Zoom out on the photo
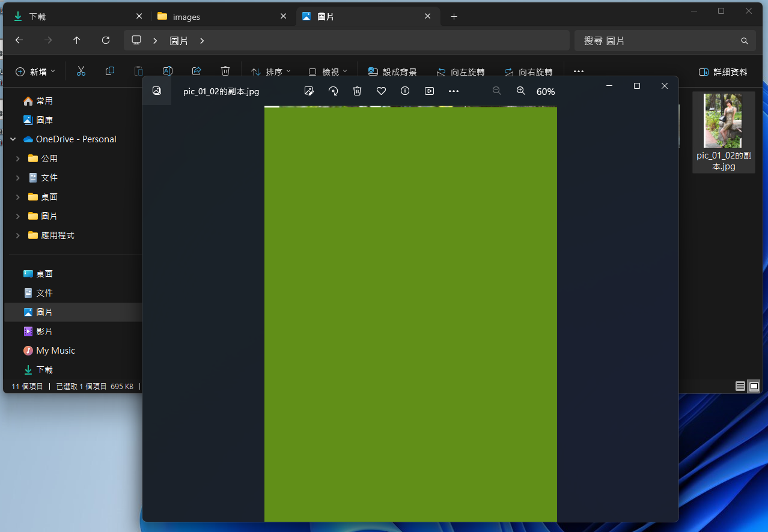This screenshot has width=768, height=532. pyautogui.click(x=497, y=91)
